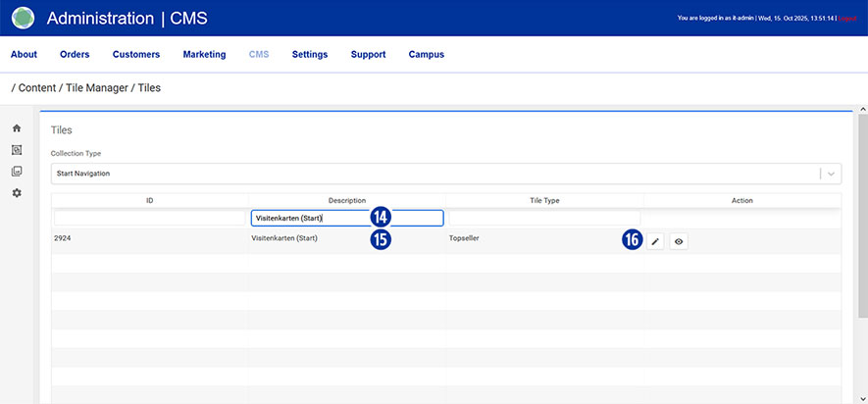Image resolution: width=868 pixels, height=404 pixels.
Task: Expand the Collection Type dropdown arrow
Action: coord(831,174)
